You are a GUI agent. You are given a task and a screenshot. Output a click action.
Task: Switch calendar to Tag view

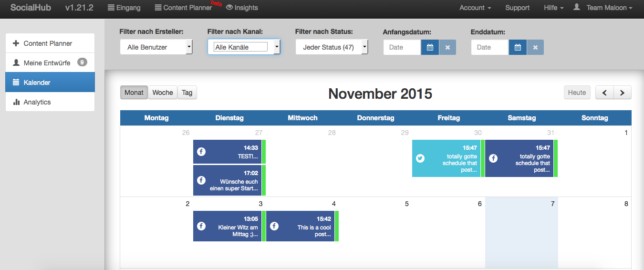click(x=187, y=93)
